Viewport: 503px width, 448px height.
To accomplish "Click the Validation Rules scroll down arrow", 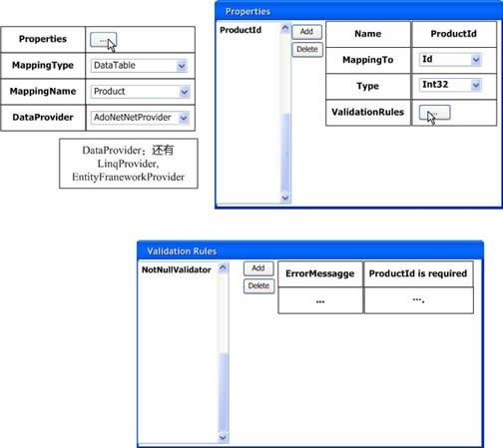I will [223, 438].
